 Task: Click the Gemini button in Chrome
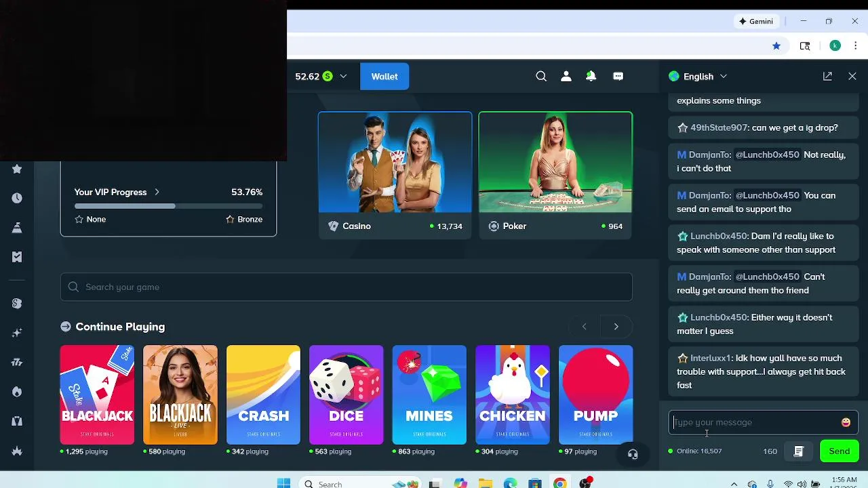point(756,21)
